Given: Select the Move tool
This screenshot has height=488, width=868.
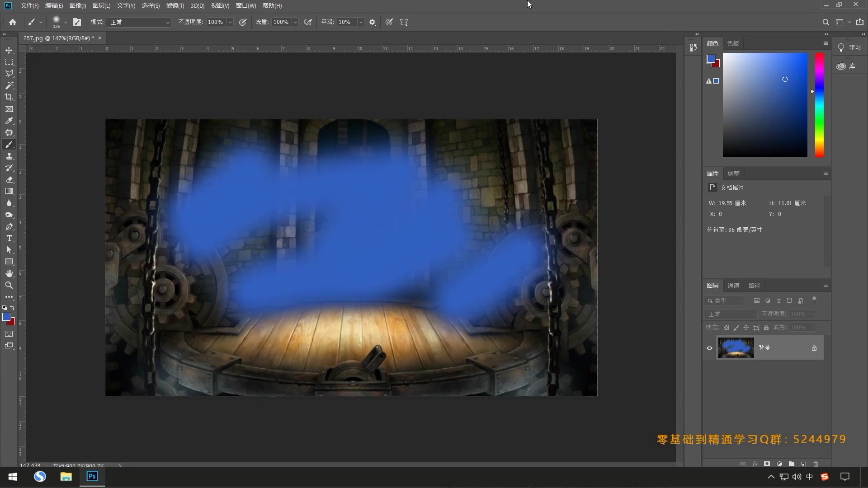Looking at the screenshot, I should pos(9,50).
